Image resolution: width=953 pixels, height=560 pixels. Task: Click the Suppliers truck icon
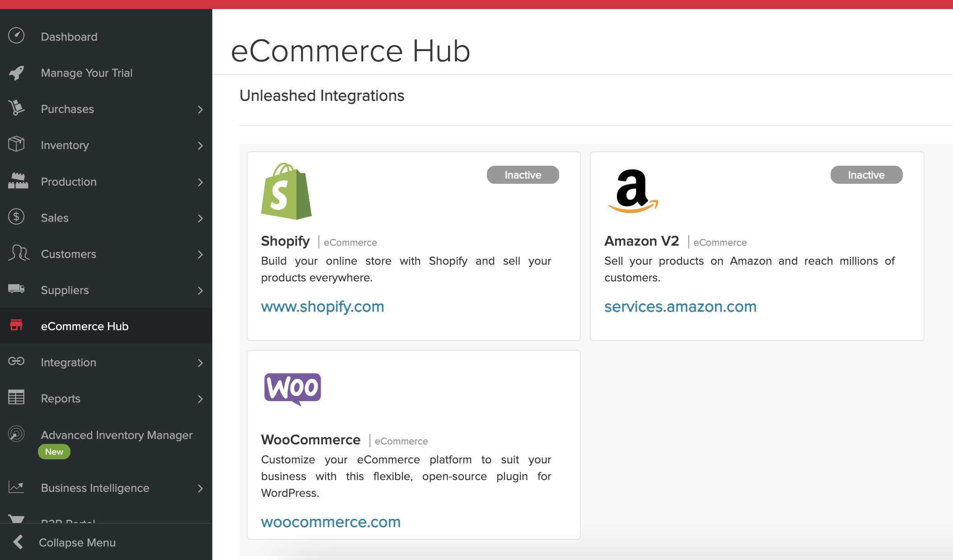pos(16,289)
